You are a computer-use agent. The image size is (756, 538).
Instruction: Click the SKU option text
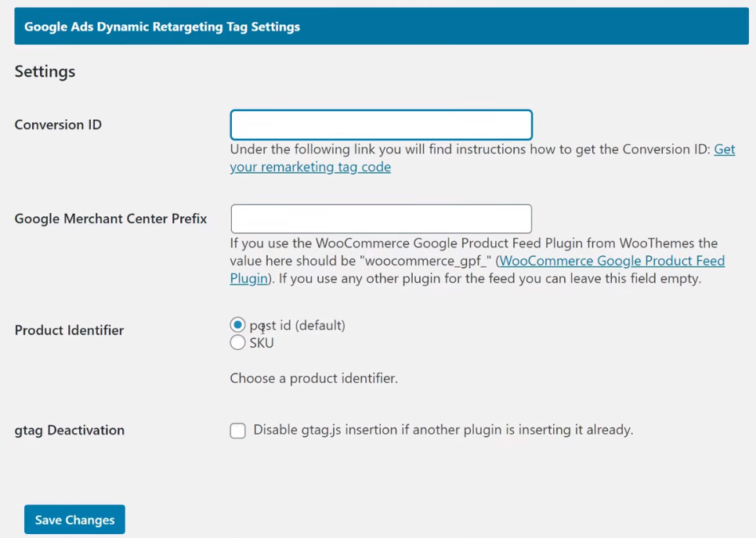coord(262,343)
